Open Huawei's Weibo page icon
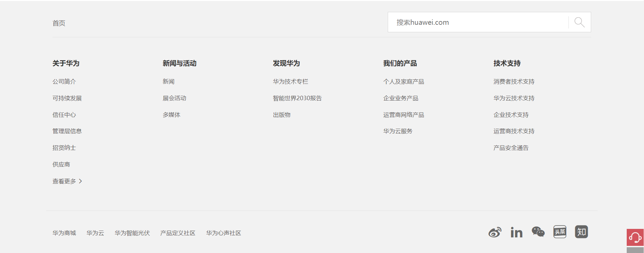Viewport: 644px width, 253px height. (x=495, y=232)
